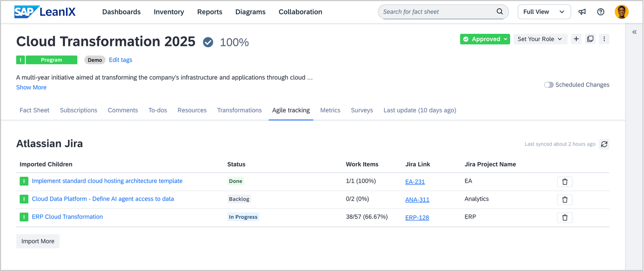Switch to the To-dos tab
The height and width of the screenshot is (271, 644).
tap(158, 110)
